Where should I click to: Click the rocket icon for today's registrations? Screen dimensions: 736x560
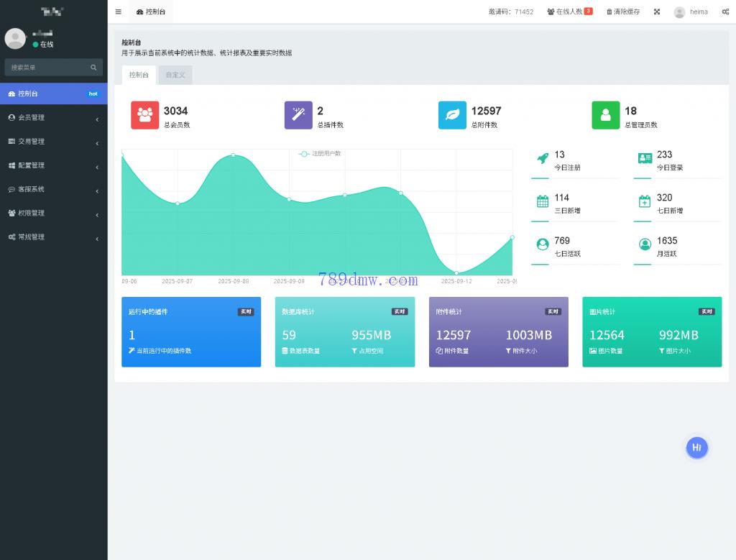tap(543, 159)
